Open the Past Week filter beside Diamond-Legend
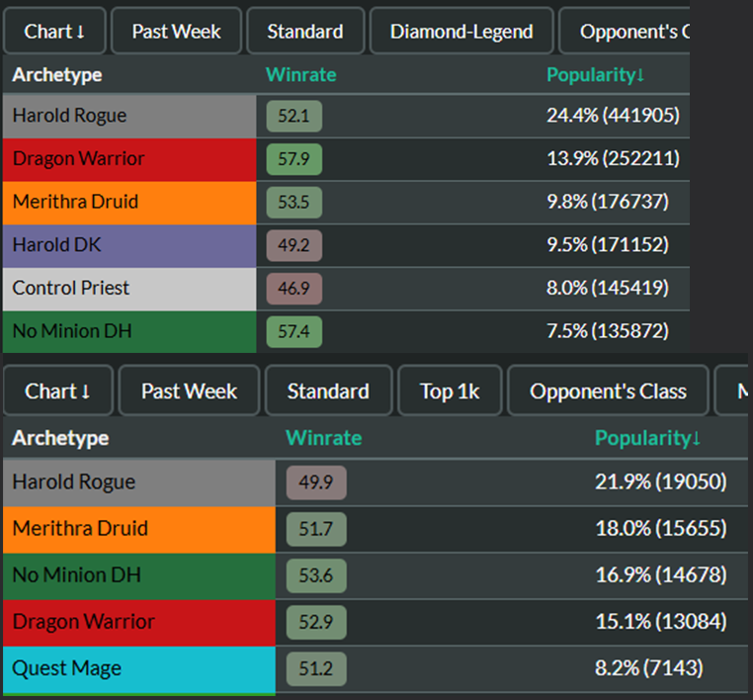The image size is (753, 700). pos(176,32)
